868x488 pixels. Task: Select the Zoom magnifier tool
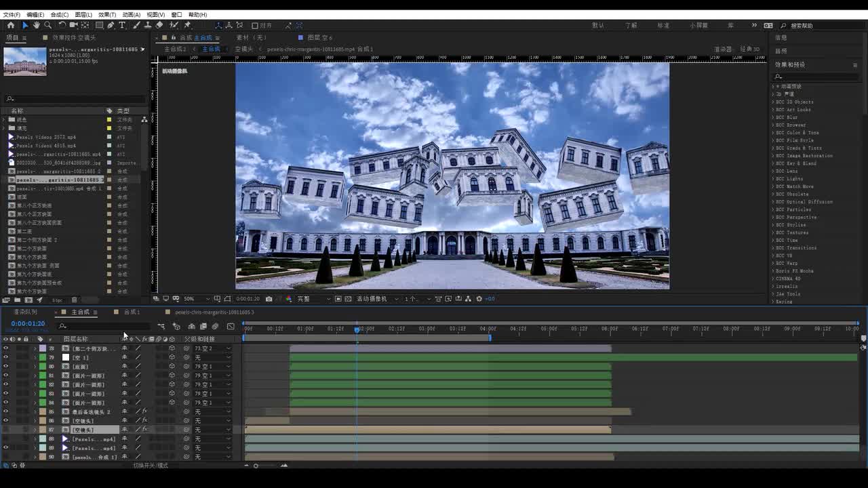click(47, 25)
